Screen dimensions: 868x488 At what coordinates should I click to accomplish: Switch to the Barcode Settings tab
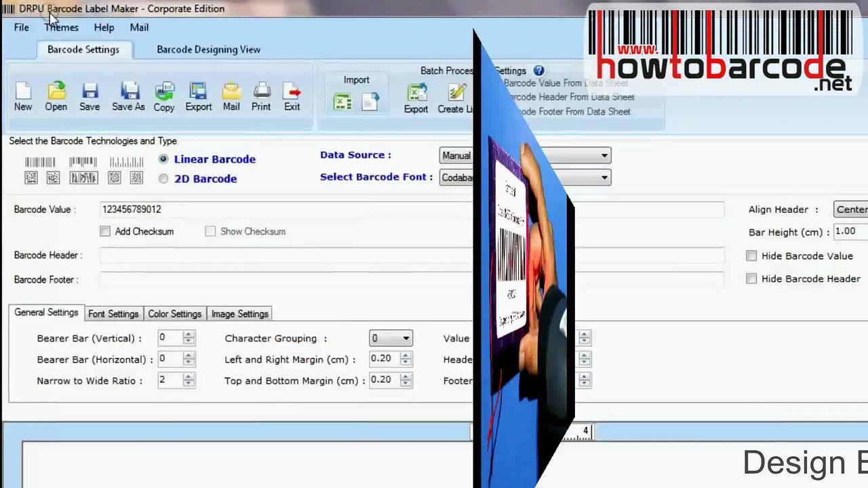click(83, 49)
